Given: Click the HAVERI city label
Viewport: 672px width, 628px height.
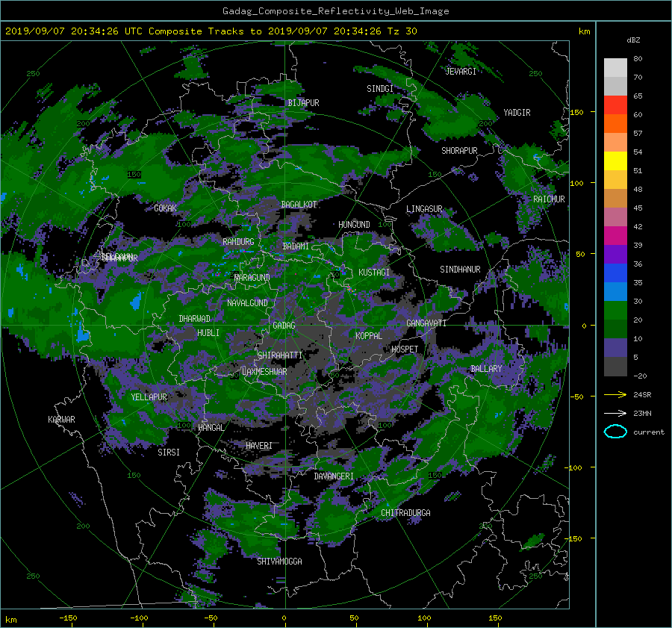Looking at the screenshot, I should [x=259, y=446].
